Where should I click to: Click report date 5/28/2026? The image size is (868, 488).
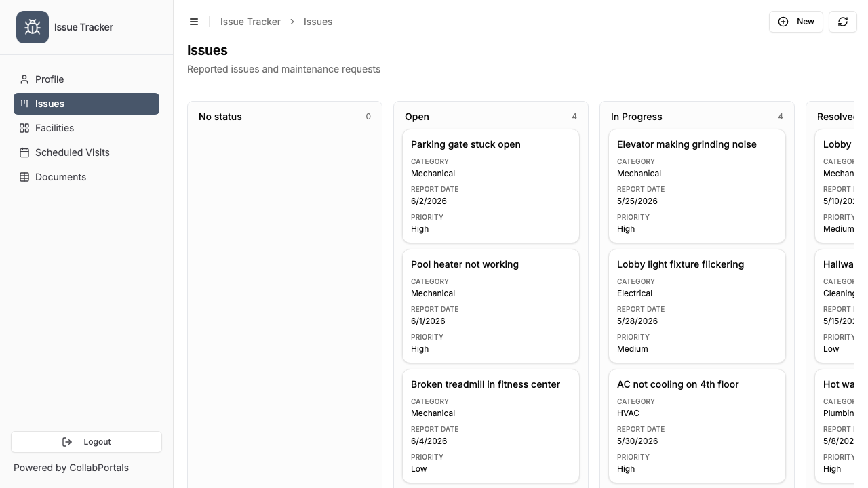(x=637, y=321)
